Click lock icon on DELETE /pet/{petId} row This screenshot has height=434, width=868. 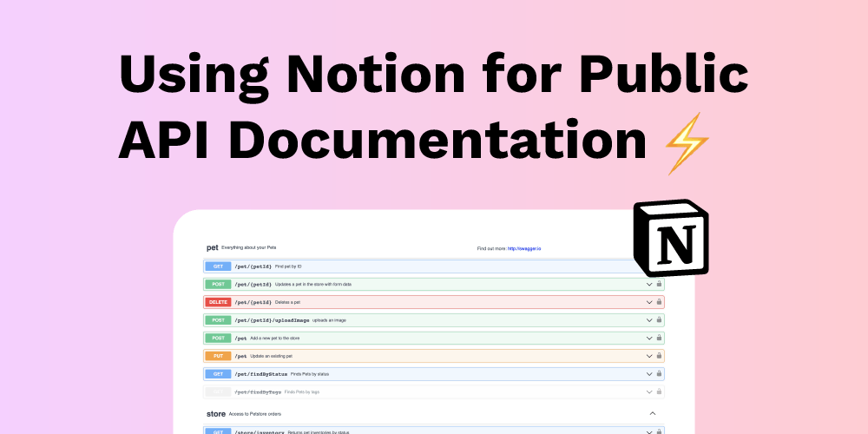point(659,302)
